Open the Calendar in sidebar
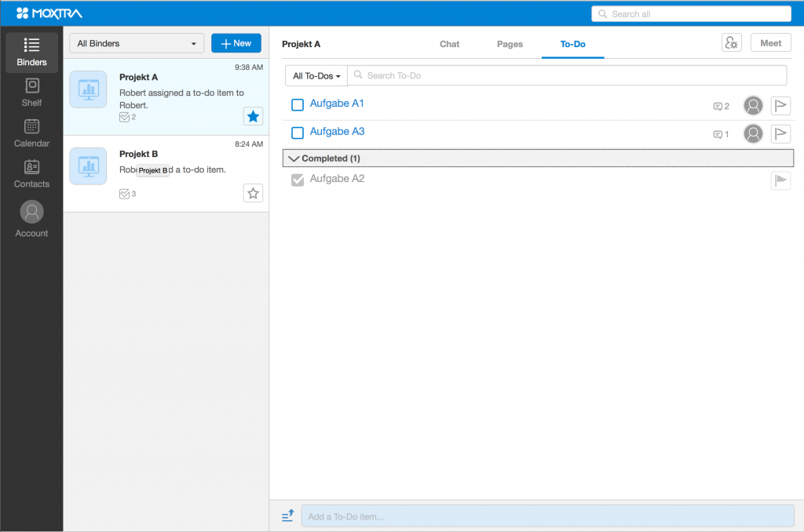 (31, 133)
